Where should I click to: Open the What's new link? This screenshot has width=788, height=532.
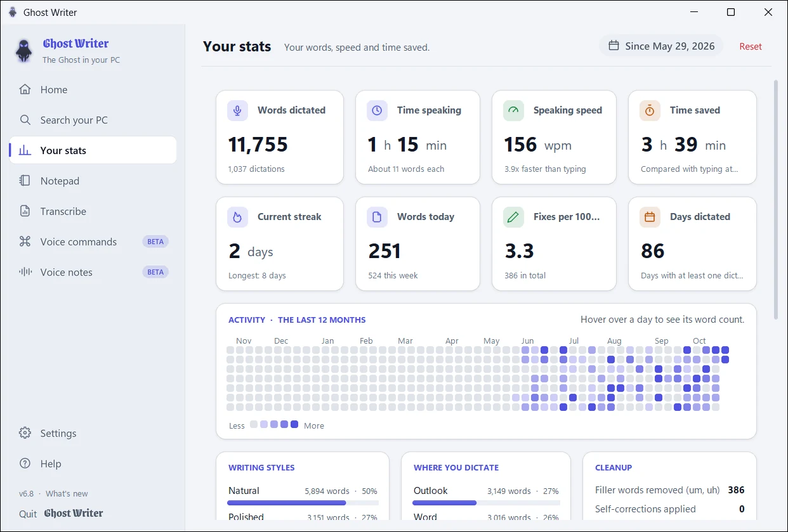click(x=67, y=493)
